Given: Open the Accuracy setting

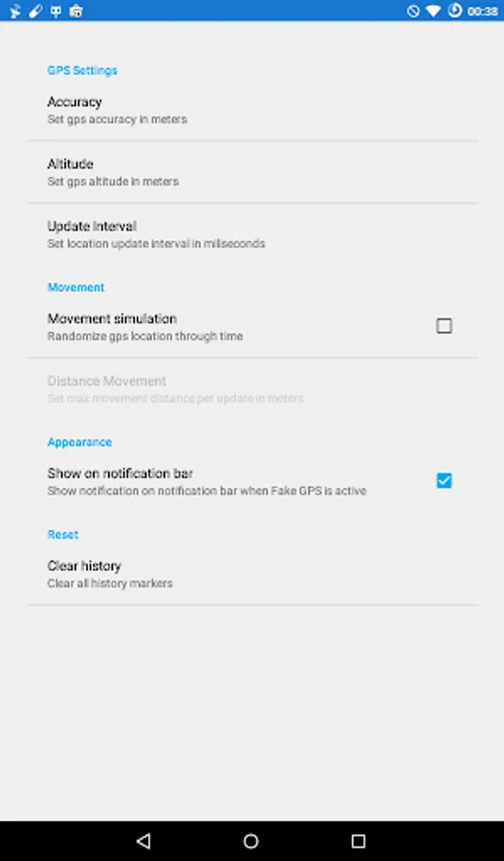Looking at the screenshot, I should click(x=252, y=110).
